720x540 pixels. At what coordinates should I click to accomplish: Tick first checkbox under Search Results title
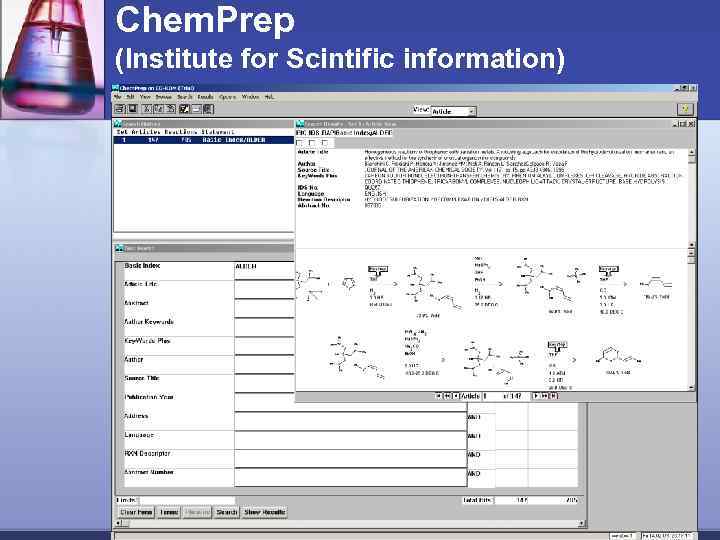[300, 143]
